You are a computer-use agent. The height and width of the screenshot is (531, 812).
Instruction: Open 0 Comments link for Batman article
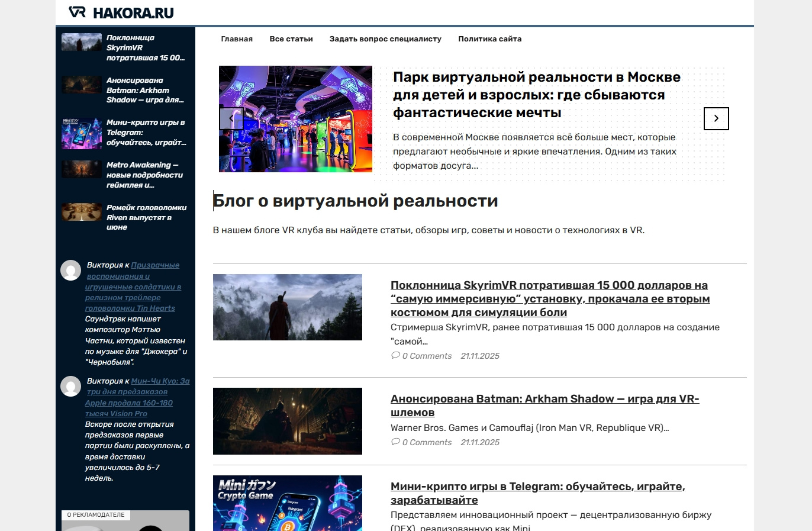[427, 442]
